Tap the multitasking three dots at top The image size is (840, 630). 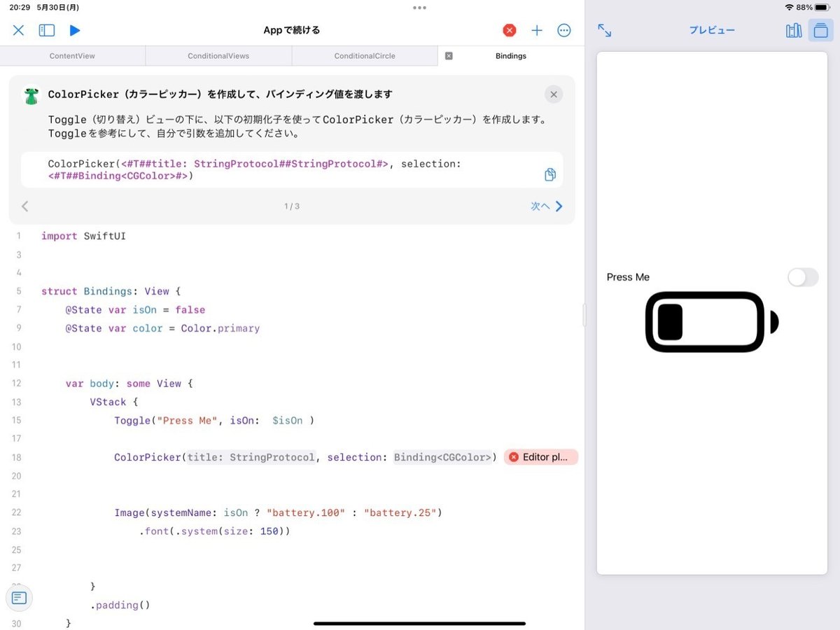pos(419,8)
